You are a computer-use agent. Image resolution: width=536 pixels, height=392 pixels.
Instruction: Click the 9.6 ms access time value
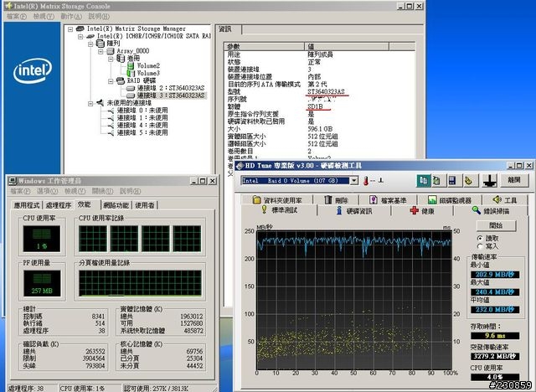(x=495, y=336)
